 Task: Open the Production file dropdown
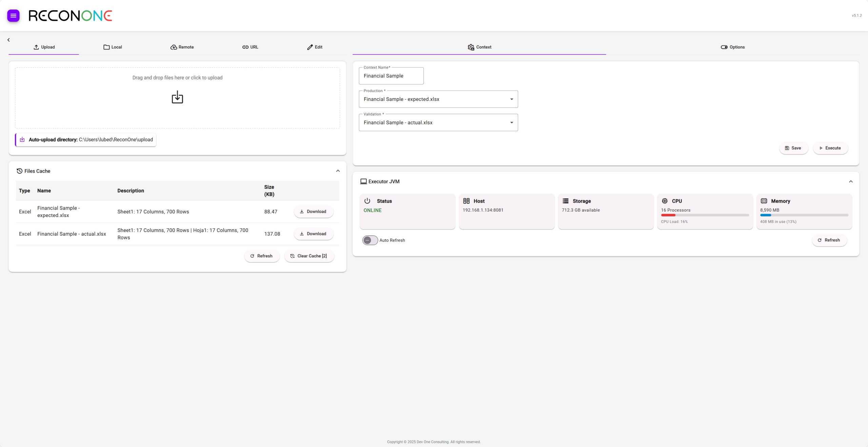pyautogui.click(x=438, y=99)
